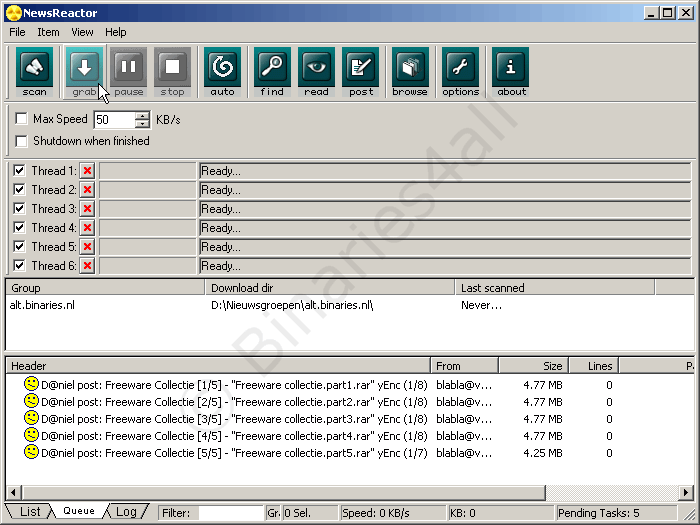Open the Help menu

[116, 32]
